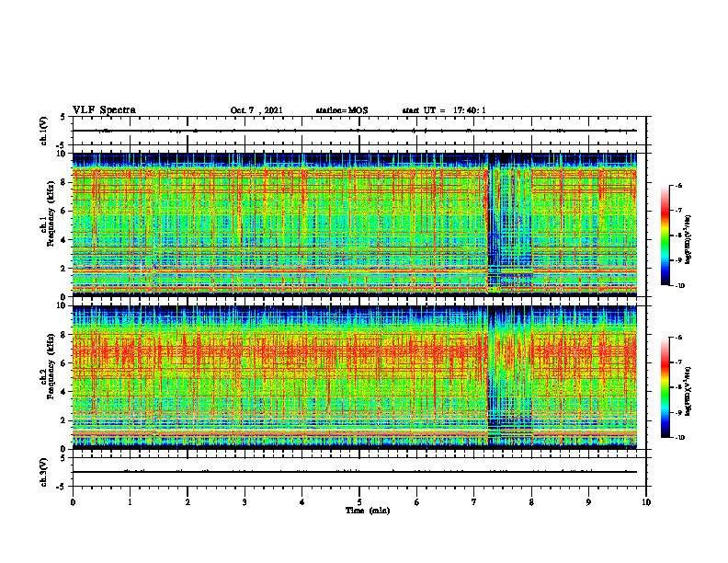Select the date text "Oct. 7, 2021"

coord(256,110)
